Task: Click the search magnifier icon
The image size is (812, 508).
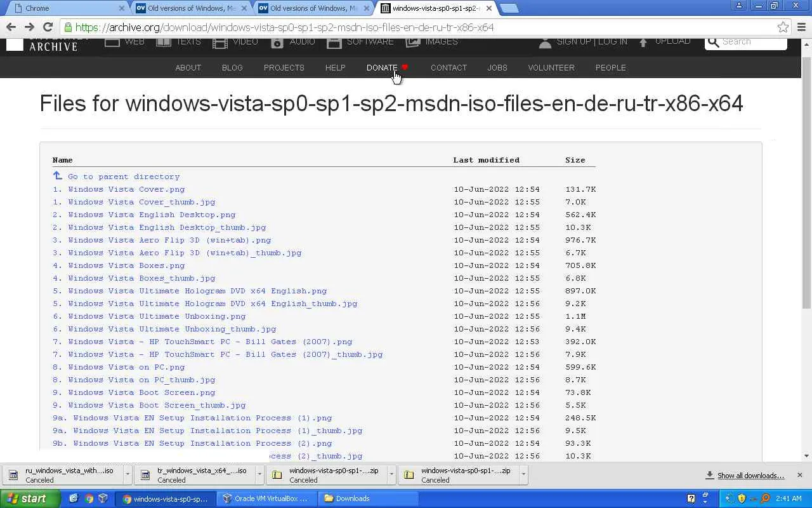Action: pyautogui.click(x=714, y=42)
